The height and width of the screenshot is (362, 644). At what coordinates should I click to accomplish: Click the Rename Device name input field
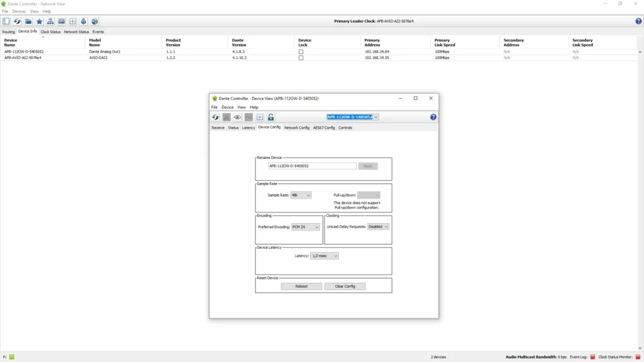312,166
